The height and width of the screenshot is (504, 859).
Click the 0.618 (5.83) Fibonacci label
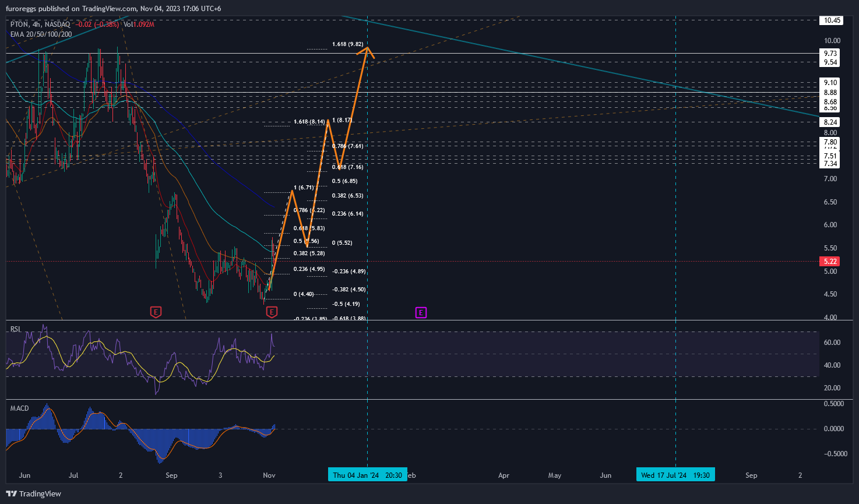309,228
